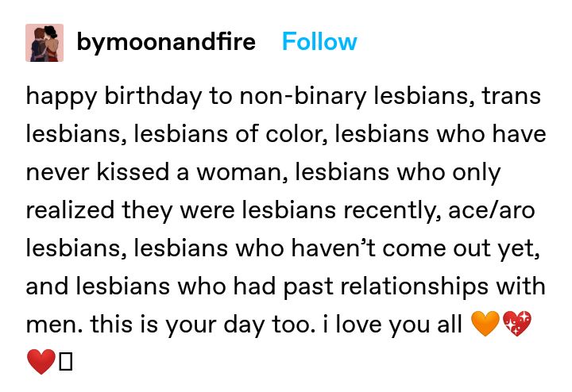572x392 pixels.
Task: Click the phrase 'past relationships with'
Action: point(415,286)
